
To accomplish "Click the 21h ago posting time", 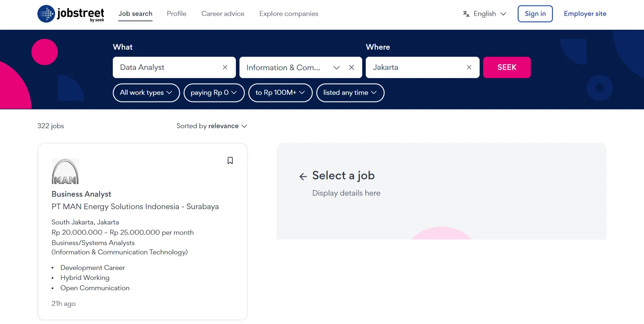I will point(63,304).
